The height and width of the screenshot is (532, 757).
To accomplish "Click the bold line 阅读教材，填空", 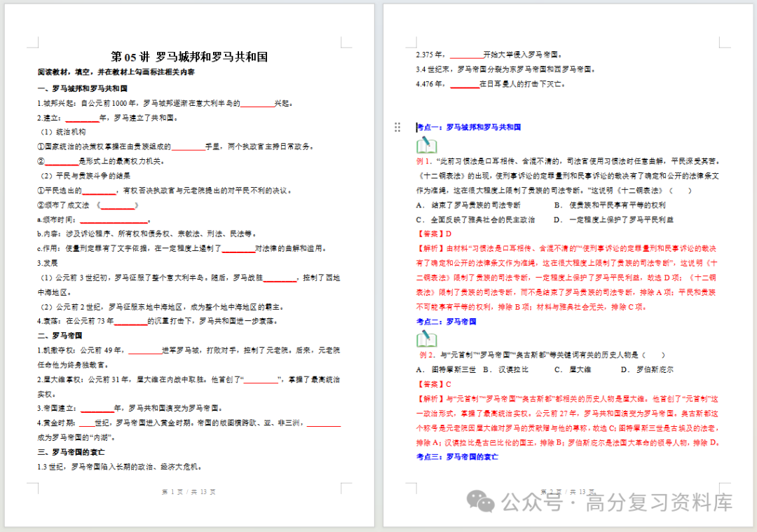I will [116, 72].
